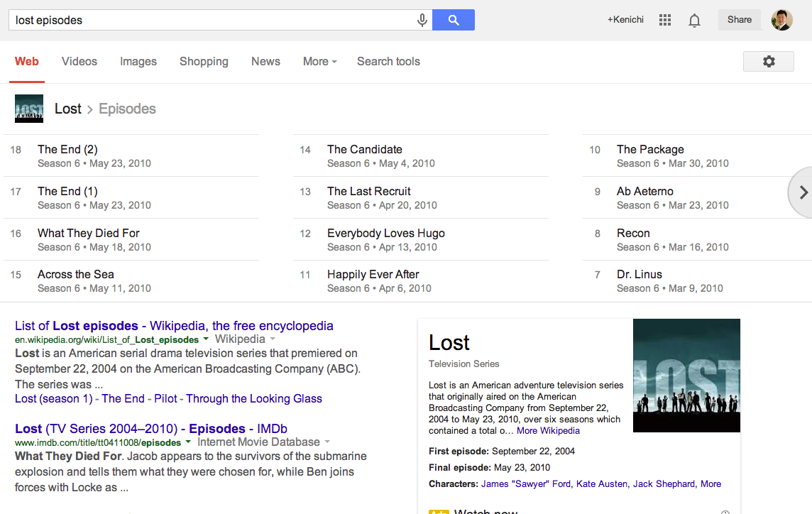
Task: Open 'The End' sitelink under Wikipedia result
Action: pyautogui.click(x=124, y=398)
